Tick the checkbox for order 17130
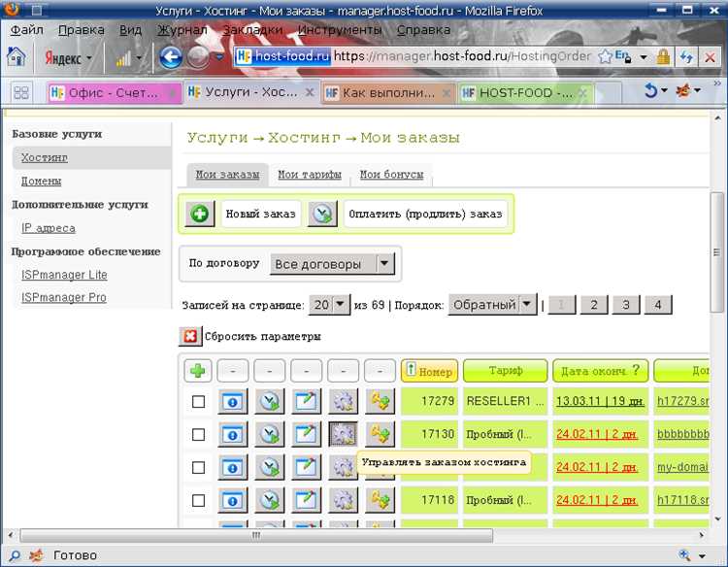This screenshot has height=567, width=728. (198, 434)
